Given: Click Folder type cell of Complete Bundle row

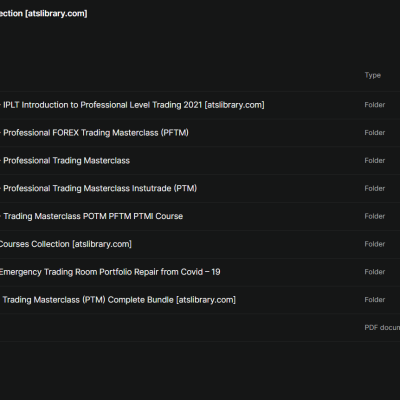Looking at the screenshot, I should pyautogui.click(x=375, y=300).
